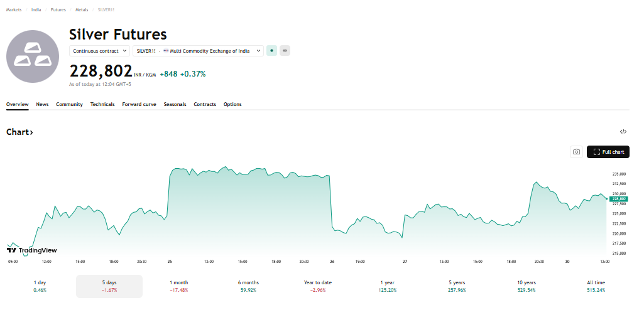Viewport: 644px width, 315px height.
Task: Select the 5 days range
Action: (x=109, y=286)
